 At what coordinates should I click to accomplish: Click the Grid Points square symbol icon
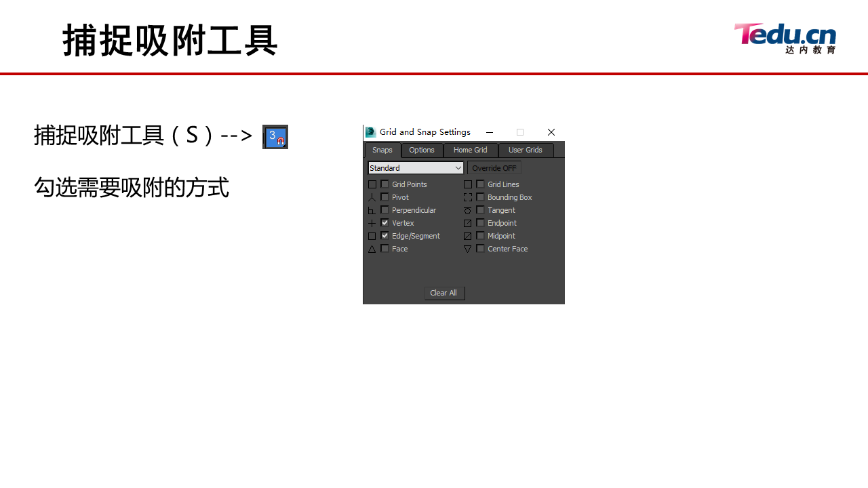[x=372, y=184]
